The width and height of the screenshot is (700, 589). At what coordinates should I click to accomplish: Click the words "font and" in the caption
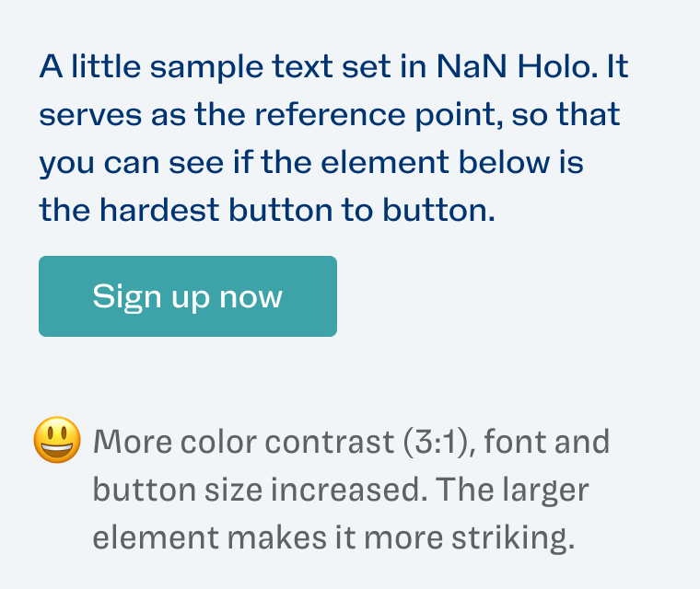pyautogui.click(x=547, y=442)
